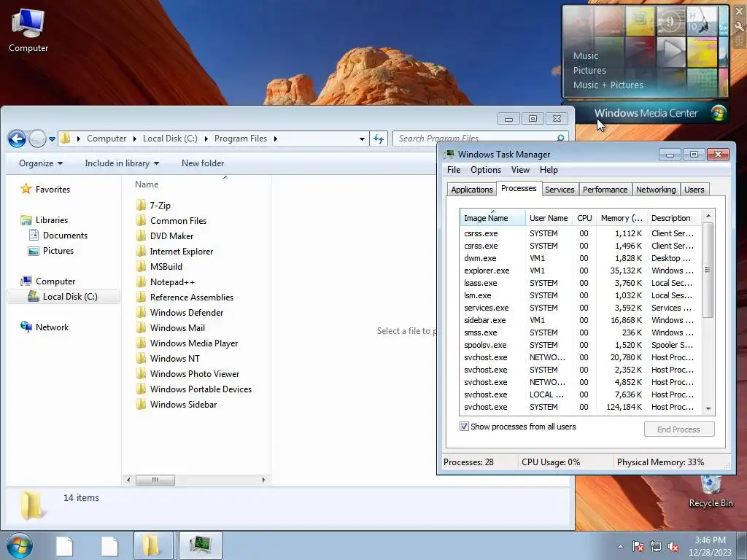
Task: Select the sidebar.exe process row
Action: tap(580, 320)
